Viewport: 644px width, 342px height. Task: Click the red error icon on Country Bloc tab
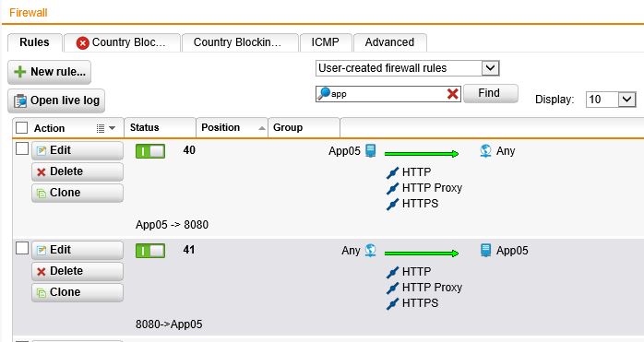coord(82,42)
